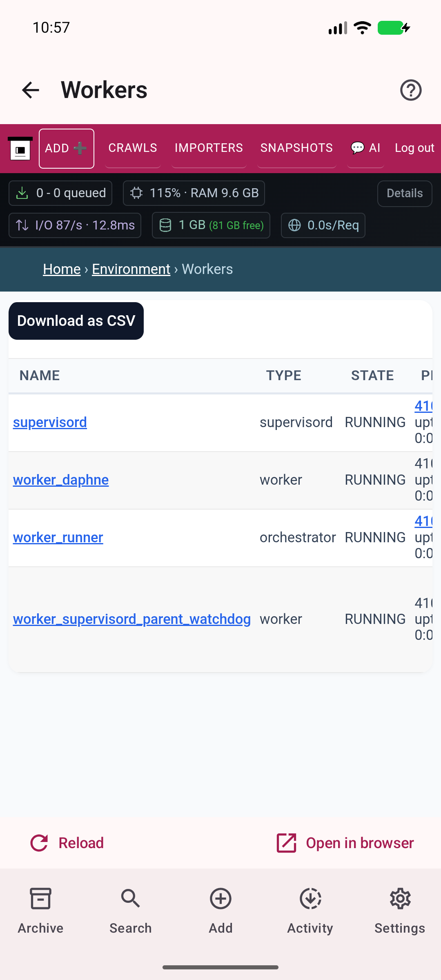Click the NAME column header
Screen dimensions: 441x980
coord(40,376)
